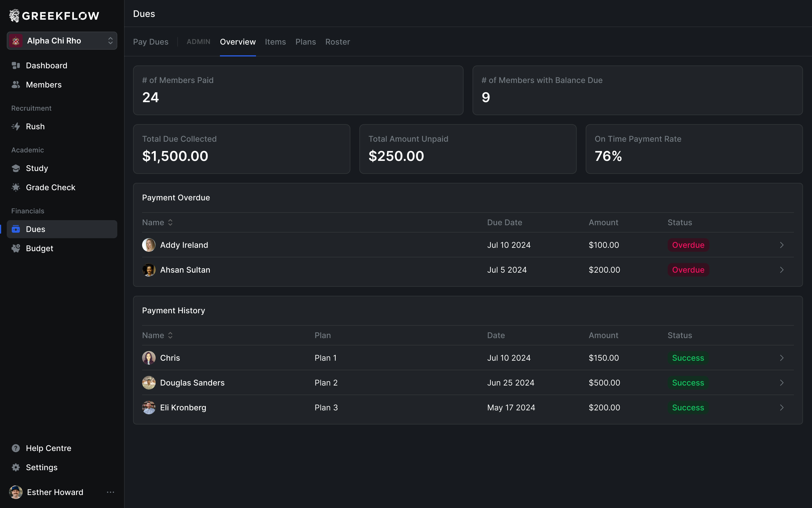Click the Alpha Chi Rho chapter crest
The image size is (812, 508).
coord(16,41)
